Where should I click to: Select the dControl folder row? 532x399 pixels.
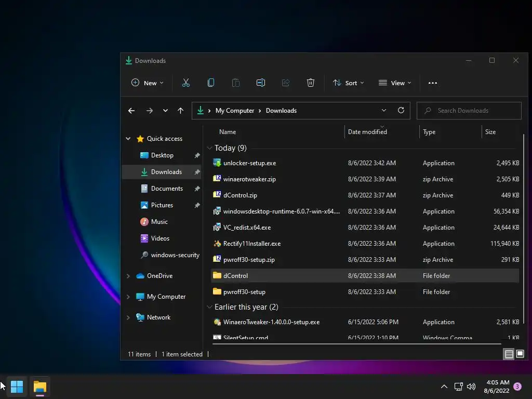click(365, 276)
